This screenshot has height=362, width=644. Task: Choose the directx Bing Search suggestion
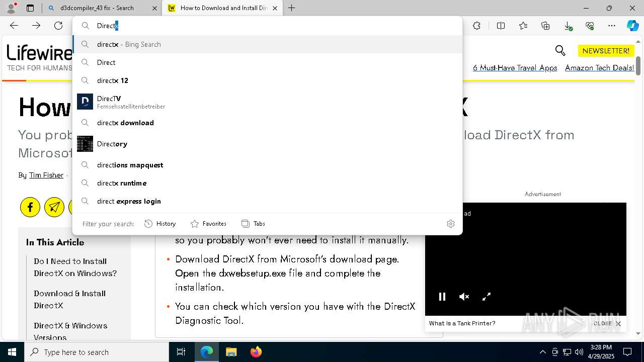[x=268, y=44]
